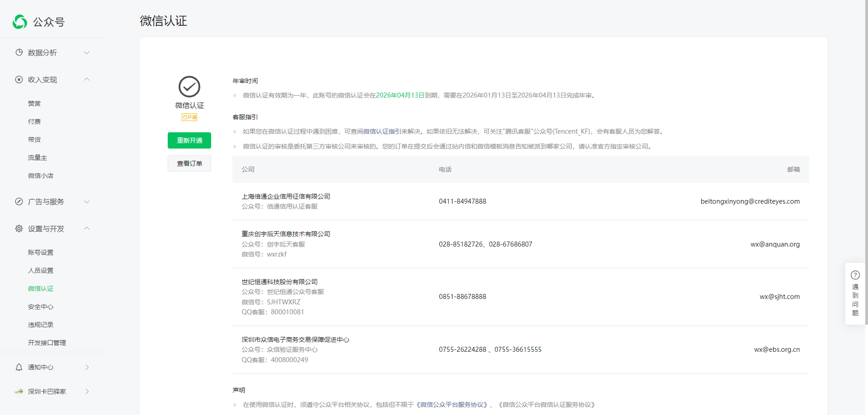868x415 pixels.
Task: Open the 微信认证指引 link
Action: [x=382, y=131]
